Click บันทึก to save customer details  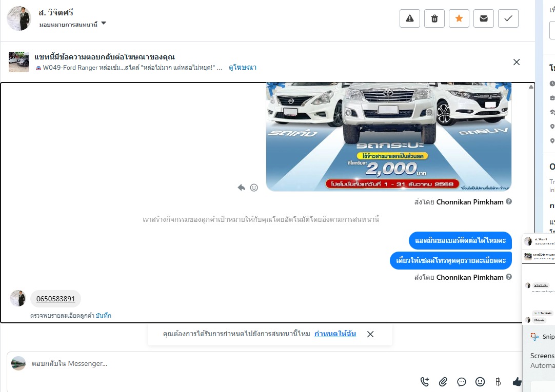pyautogui.click(x=103, y=315)
